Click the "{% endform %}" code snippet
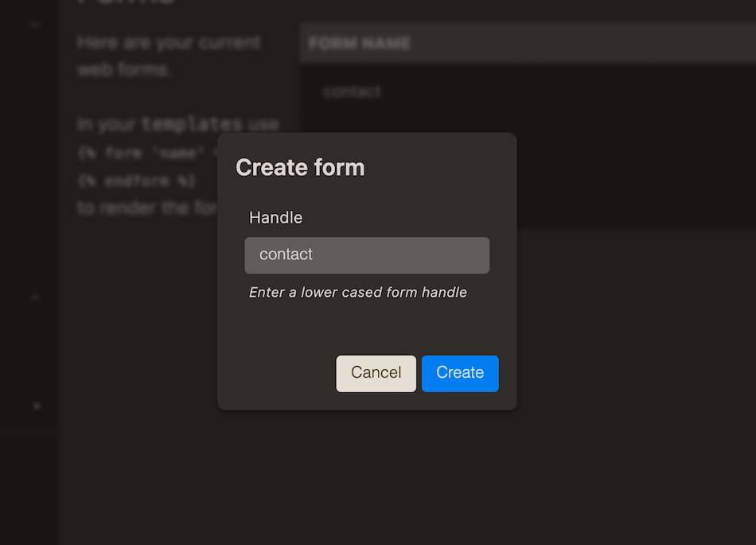The height and width of the screenshot is (545, 756). [136, 181]
